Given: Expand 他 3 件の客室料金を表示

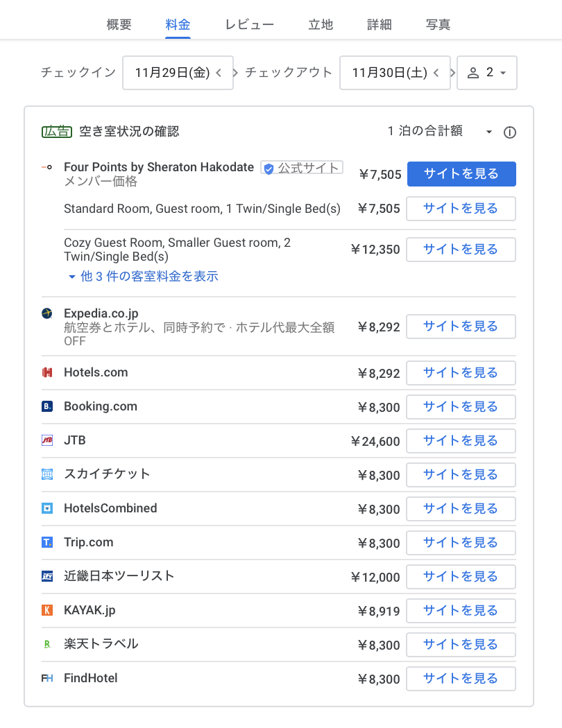Looking at the screenshot, I should click(144, 277).
